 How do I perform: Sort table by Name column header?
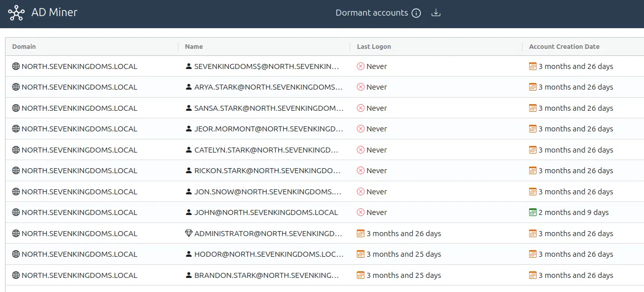tap(194, 46)
